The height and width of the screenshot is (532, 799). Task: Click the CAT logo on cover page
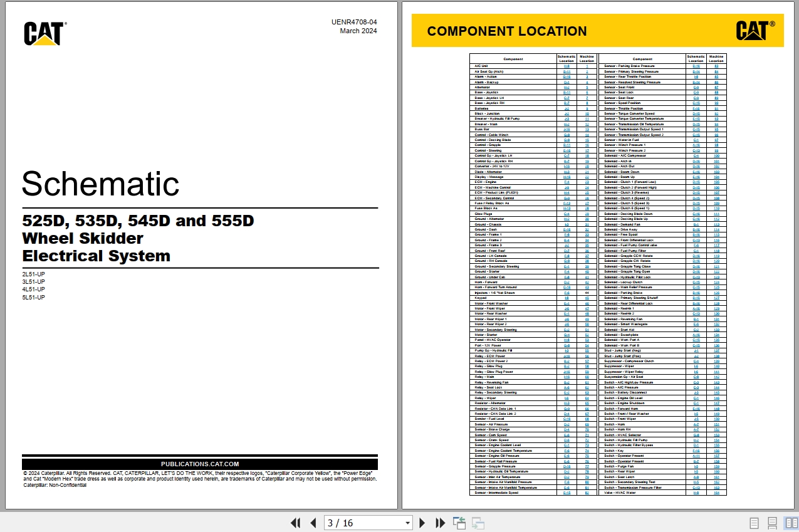click(44, 33)
